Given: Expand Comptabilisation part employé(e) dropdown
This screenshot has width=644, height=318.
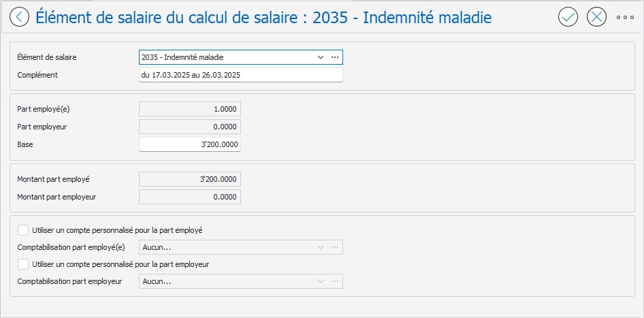Looking at the screenshot, I should tap(321, 247).
